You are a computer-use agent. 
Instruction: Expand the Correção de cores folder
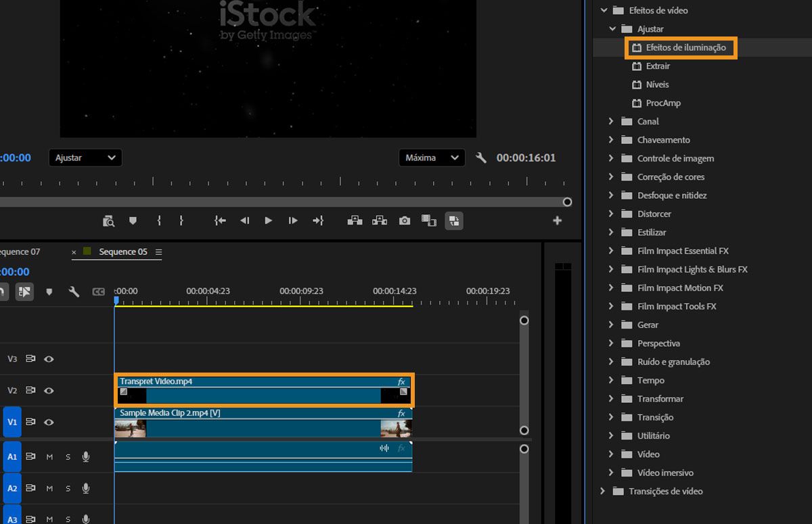611,176
